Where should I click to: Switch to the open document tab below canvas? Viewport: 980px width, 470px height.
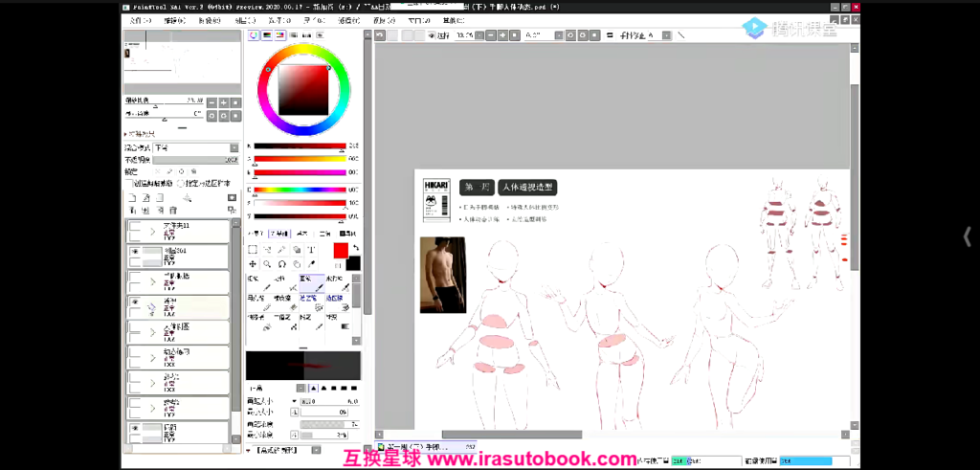426,447
